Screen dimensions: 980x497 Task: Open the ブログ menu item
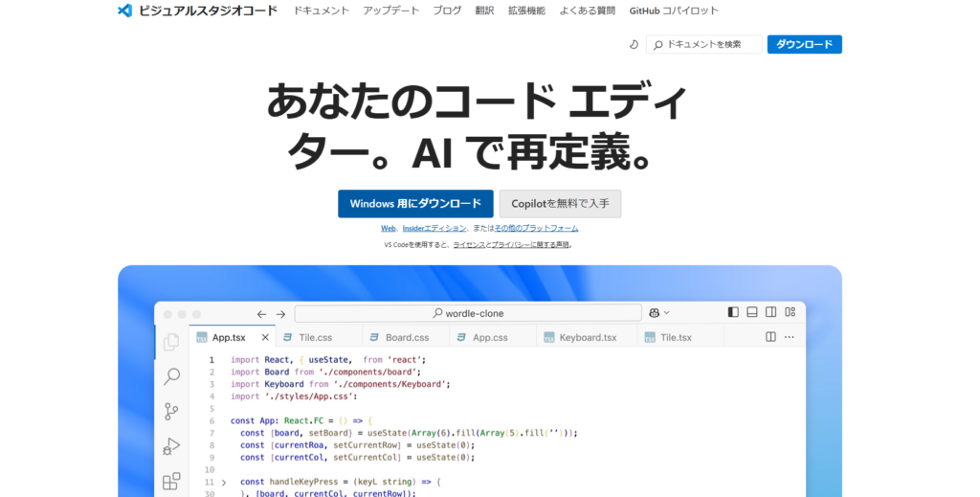click(448, 11)
